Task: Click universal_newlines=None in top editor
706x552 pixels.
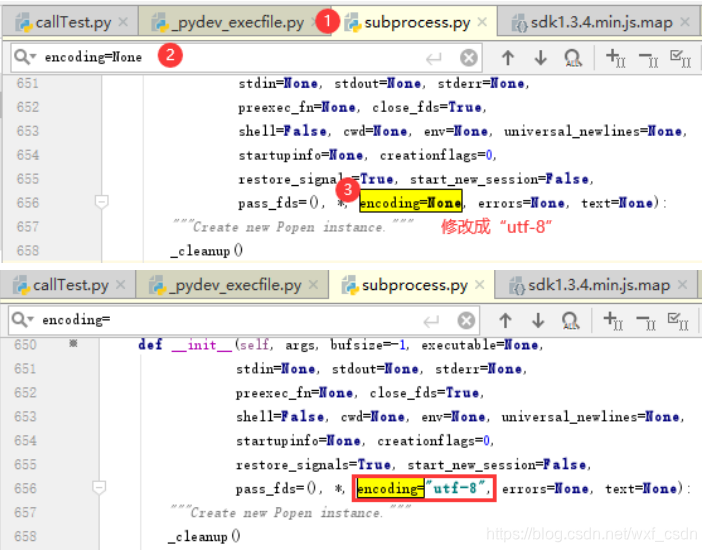Action: tap(593, 131)
